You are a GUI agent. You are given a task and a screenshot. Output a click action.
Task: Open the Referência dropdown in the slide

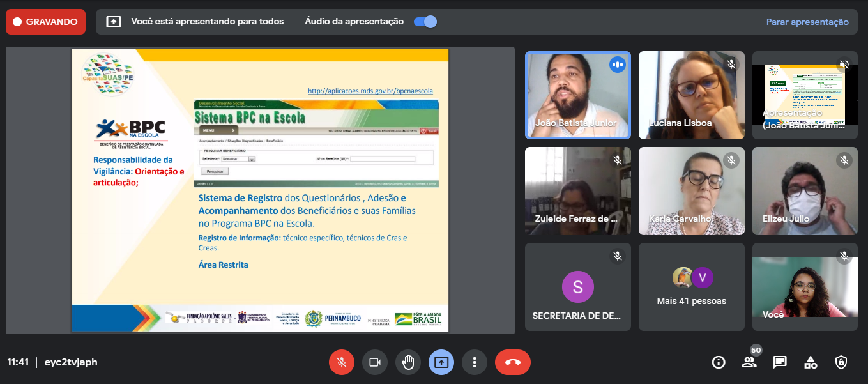pyautogui.click(x=252, y=159)
